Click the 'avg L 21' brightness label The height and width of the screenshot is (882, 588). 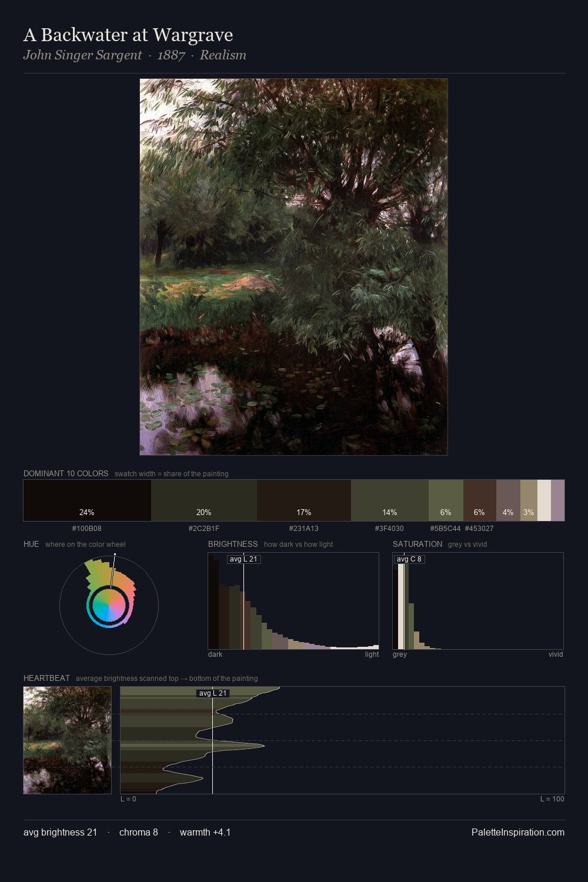tap(243, 559)
